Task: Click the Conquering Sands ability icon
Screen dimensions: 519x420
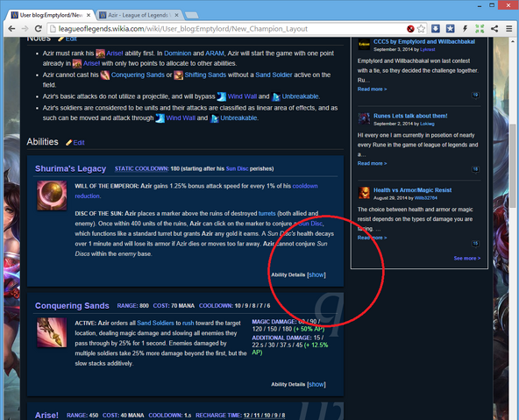Action: (52, 332)
